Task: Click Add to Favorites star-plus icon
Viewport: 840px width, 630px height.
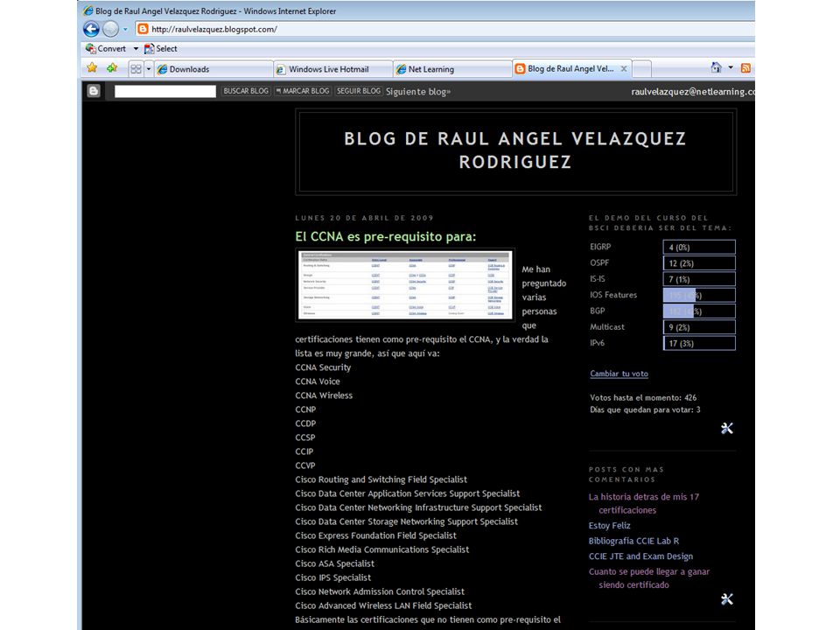Action: [x=112, y=68]
